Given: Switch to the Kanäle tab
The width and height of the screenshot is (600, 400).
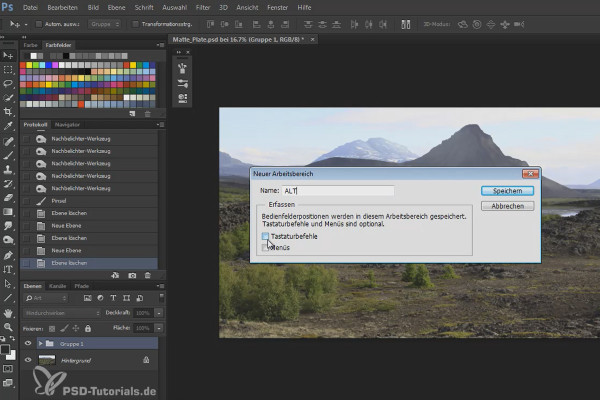Looking at the screenshot, I should 58,286.
